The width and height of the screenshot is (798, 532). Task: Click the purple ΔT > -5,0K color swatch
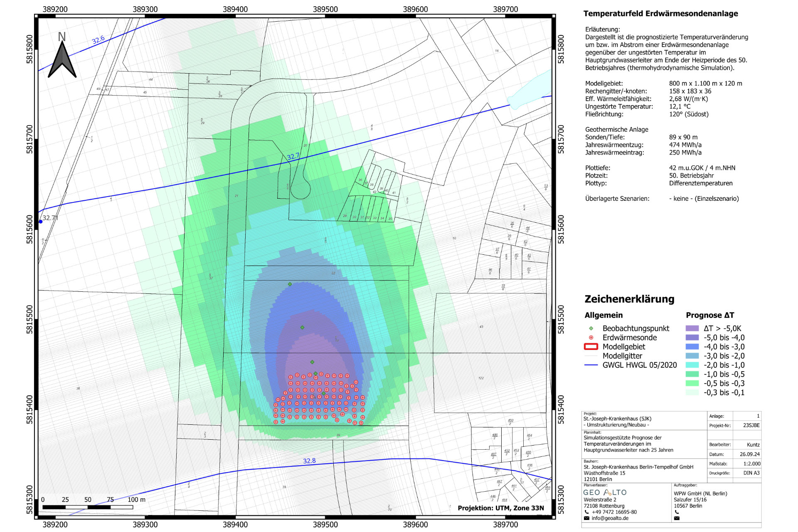692,328
